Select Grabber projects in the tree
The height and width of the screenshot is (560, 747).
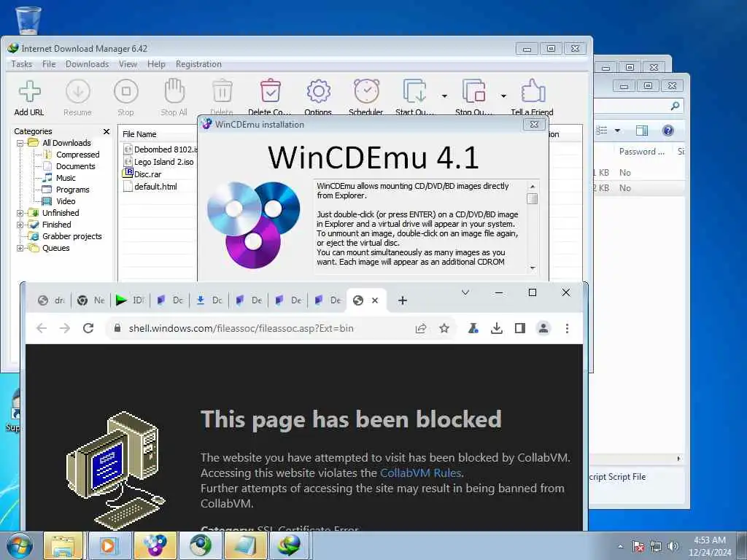click(x=72, y=236)
